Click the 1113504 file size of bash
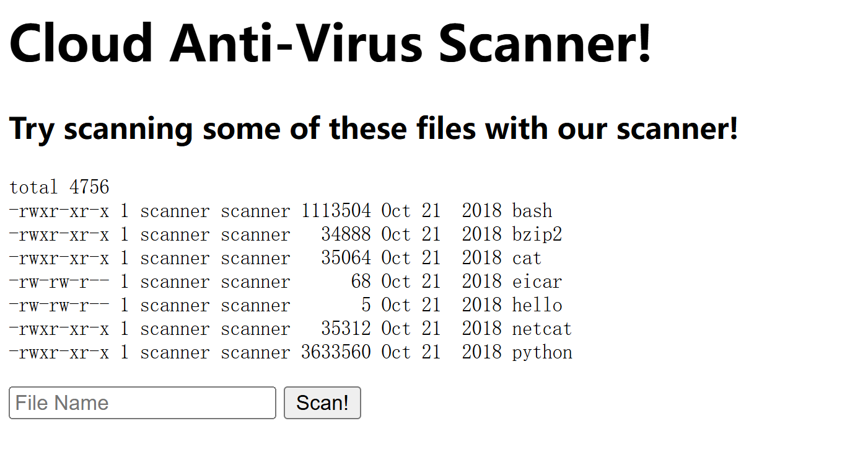The image size is (868, 449). (x=336, y=211)
